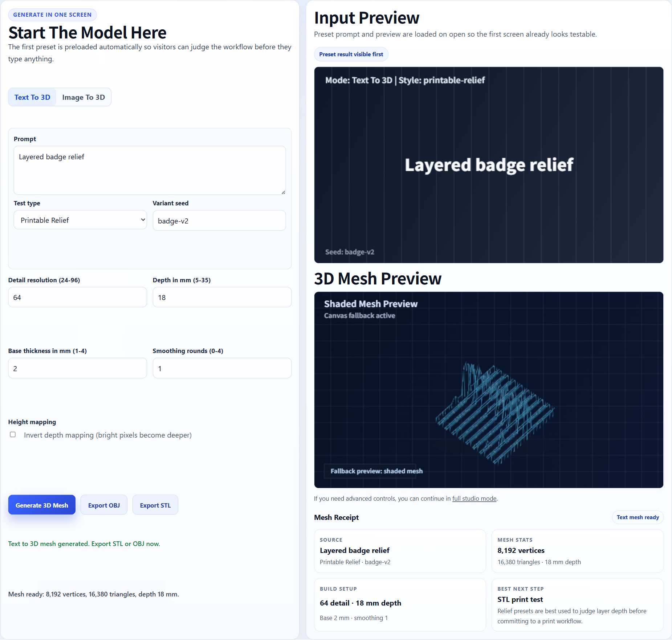Click the Input Preview image panel
672x640 pixels.
point(489,165)
